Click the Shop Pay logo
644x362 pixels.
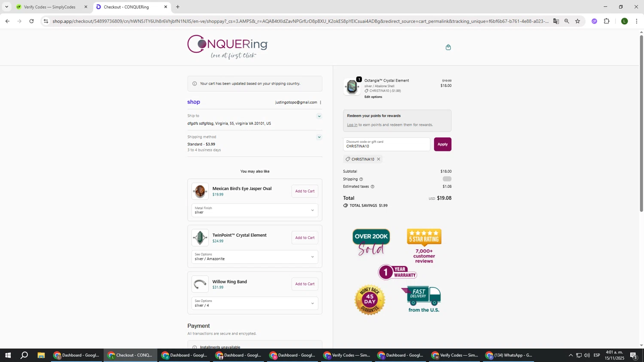(194, 102)
